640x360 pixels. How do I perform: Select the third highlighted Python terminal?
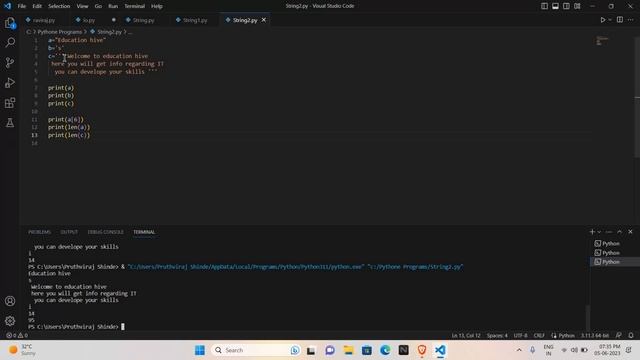(x=615, y=262)
